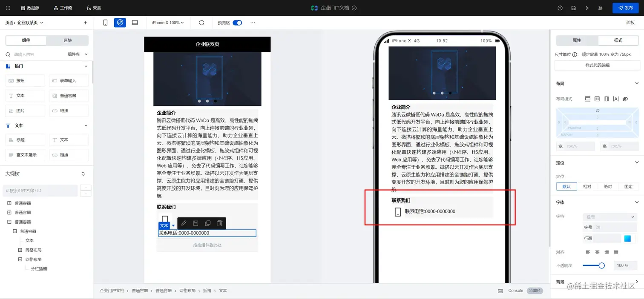Open the 字符 font weight dropdown
The height and width of the screenshot is (299, 644).
[610, 217]
